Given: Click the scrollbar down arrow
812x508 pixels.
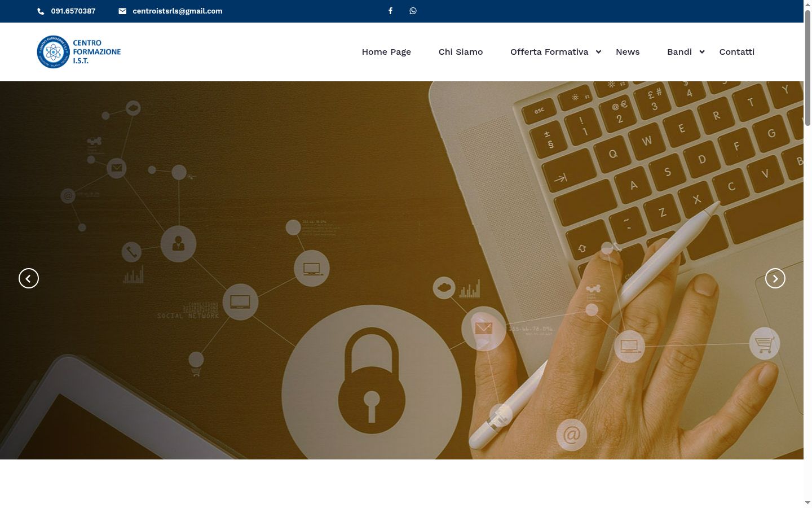Looking at the screenshot, I should click(807, 503).
